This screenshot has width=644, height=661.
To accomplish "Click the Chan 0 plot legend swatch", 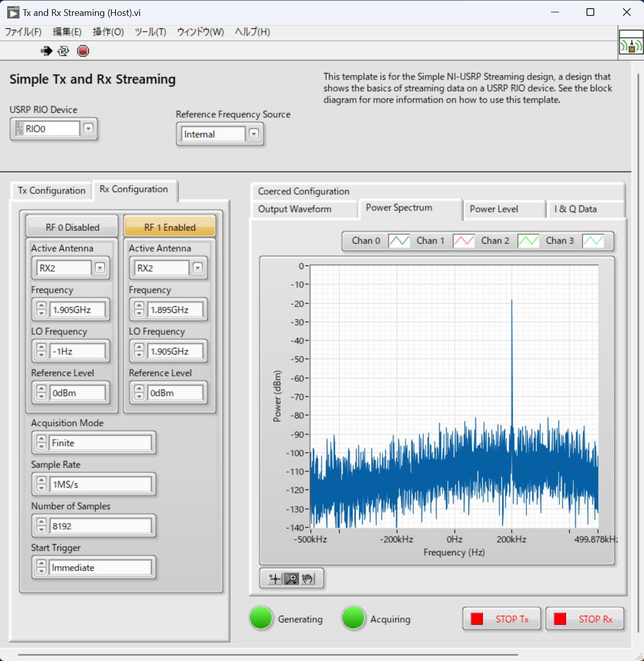I will click(x=399, y=241).
